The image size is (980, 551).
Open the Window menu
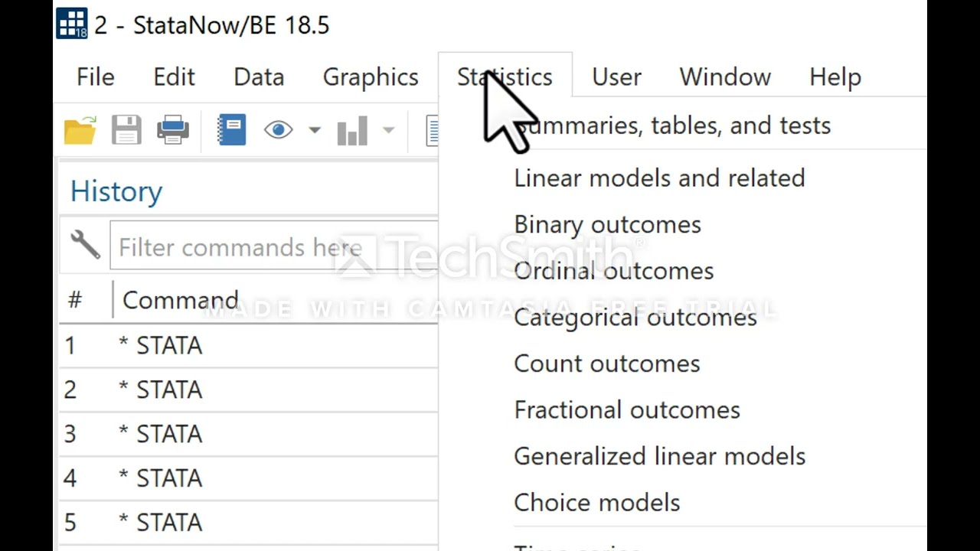tap(725, 77)
